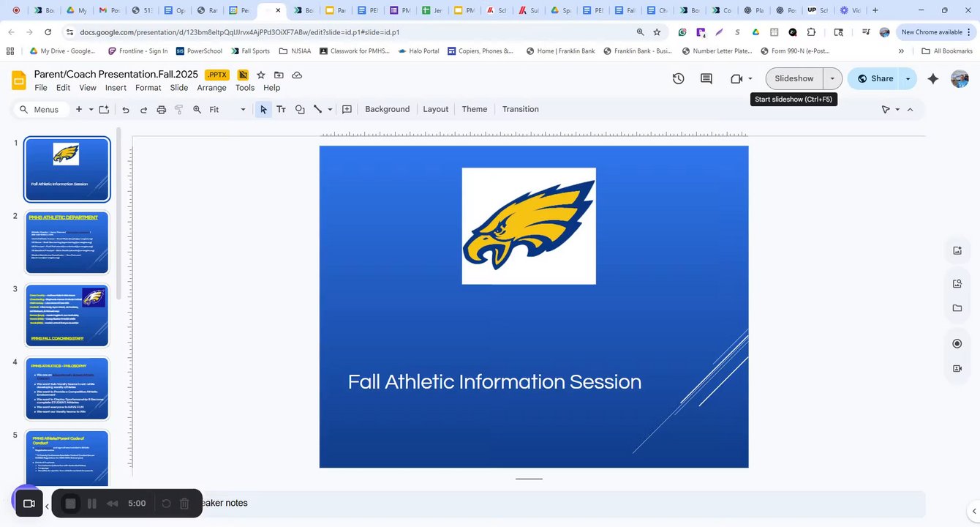Screen dimensions: 980x527
Task: Open new slide layout dropdown arrow
Action: [x=91, y=109]
